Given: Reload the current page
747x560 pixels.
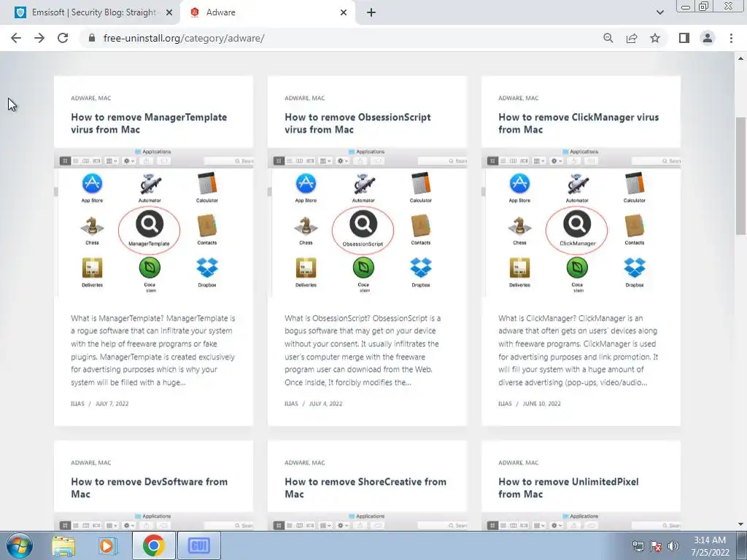Looking at the screenshot, I should coord(63,38).
